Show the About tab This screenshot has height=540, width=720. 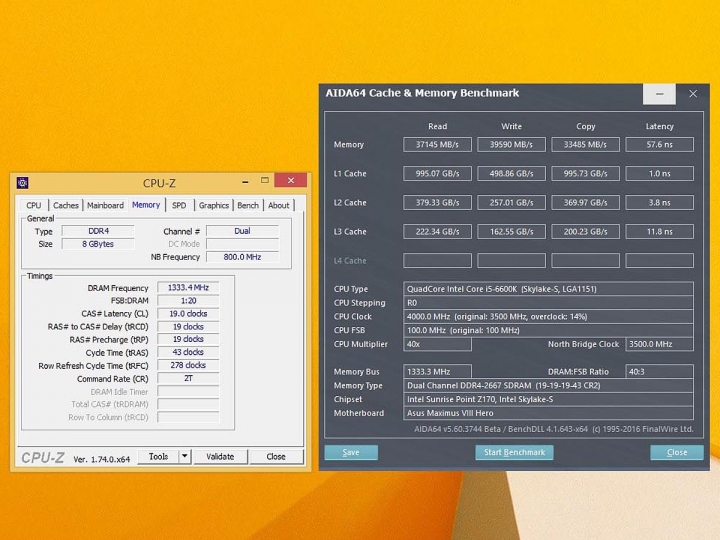tap(279, 205)
